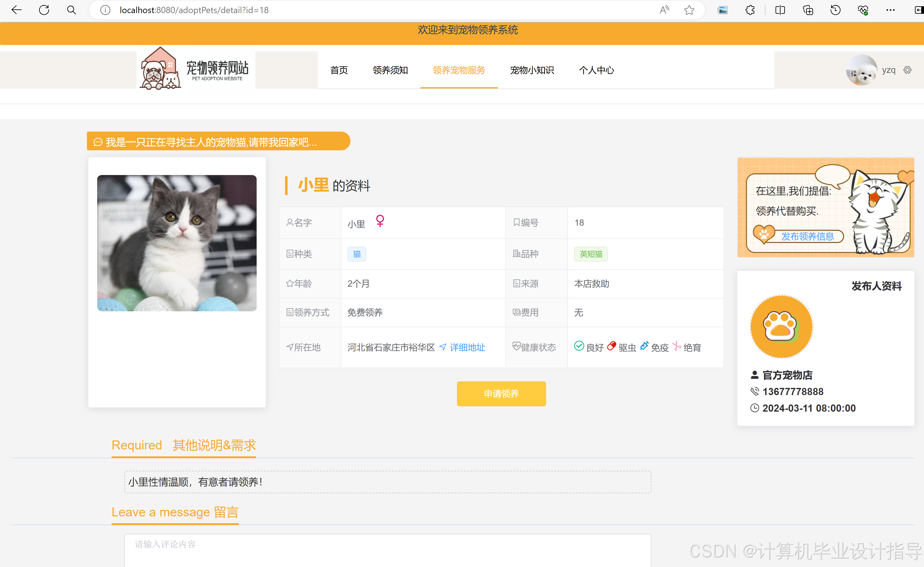Click the source value 本店救助
Image resolution: width=924 pixels, height=567 pixels.
(x=592, y=284)
